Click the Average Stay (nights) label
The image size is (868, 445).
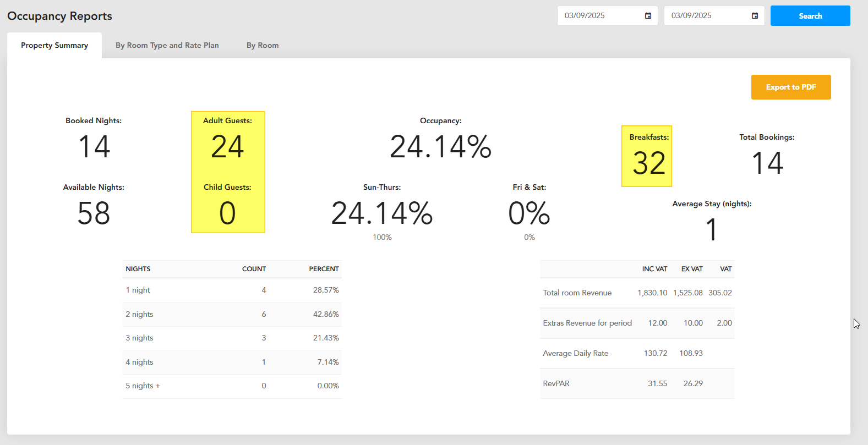712,204
